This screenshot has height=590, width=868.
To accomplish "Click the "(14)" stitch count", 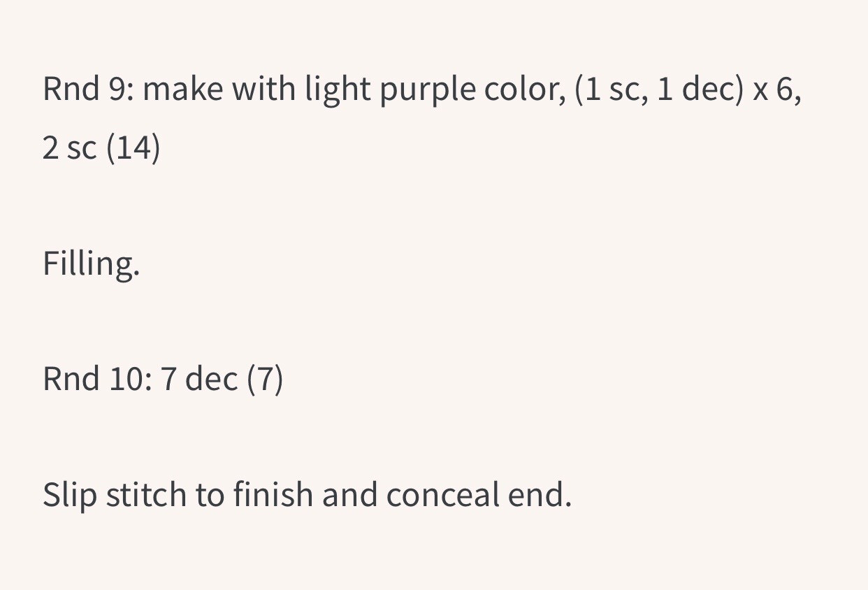I will [x=133, y=149].
